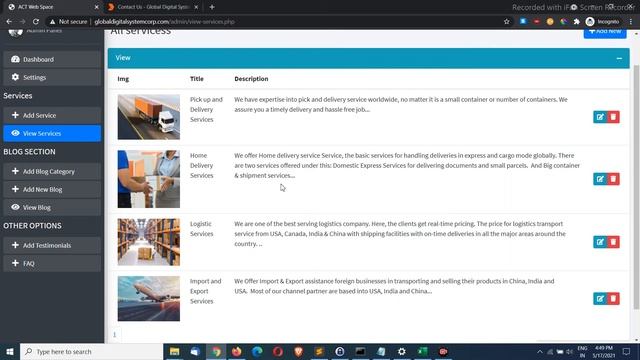This screenshot has height=360, width=640.
Task: Go back in browser history
Action: click(9, 22)
